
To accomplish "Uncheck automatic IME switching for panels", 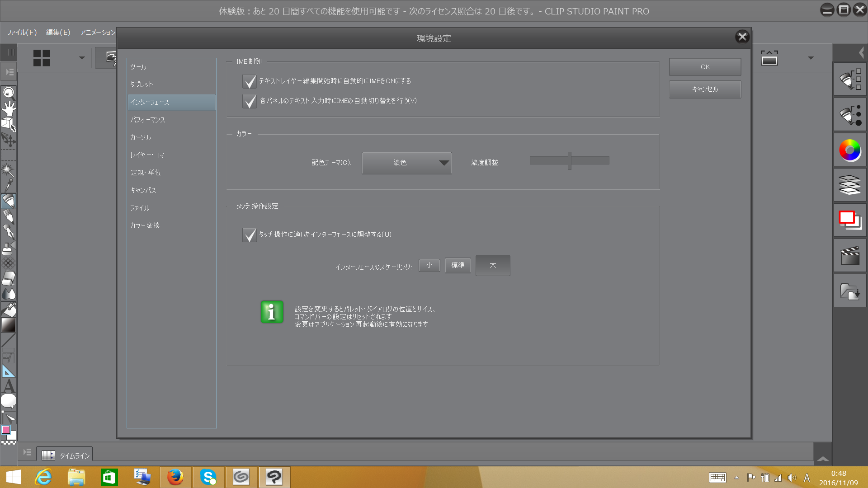I will click(249, 101).
